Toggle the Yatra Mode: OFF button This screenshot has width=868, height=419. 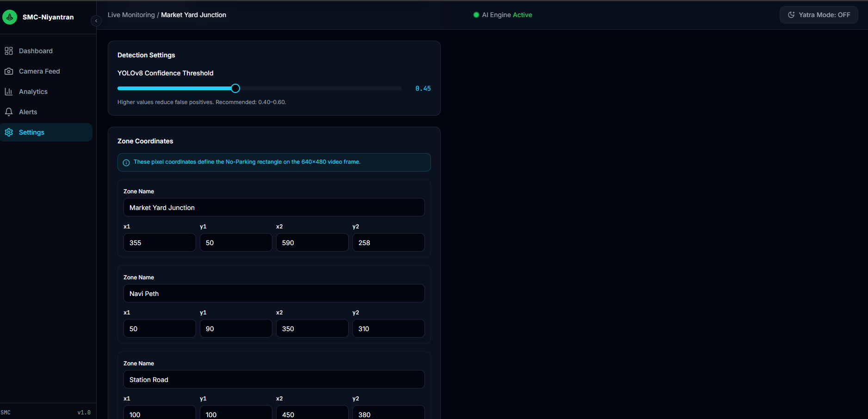click(819, 15)
